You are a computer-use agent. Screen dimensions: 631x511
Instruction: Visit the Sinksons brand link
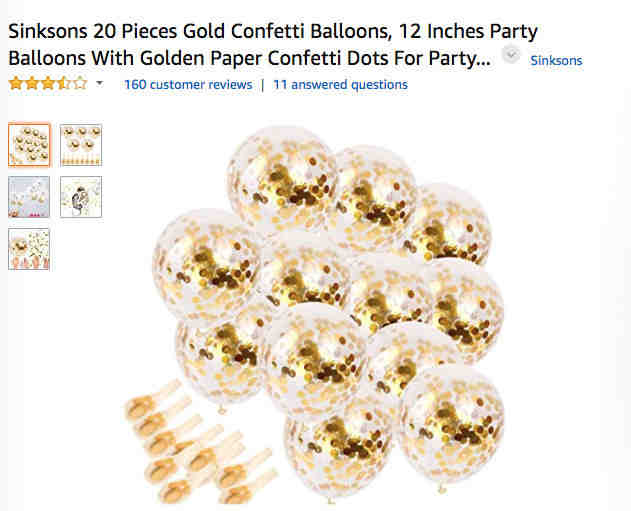[556, 60]
